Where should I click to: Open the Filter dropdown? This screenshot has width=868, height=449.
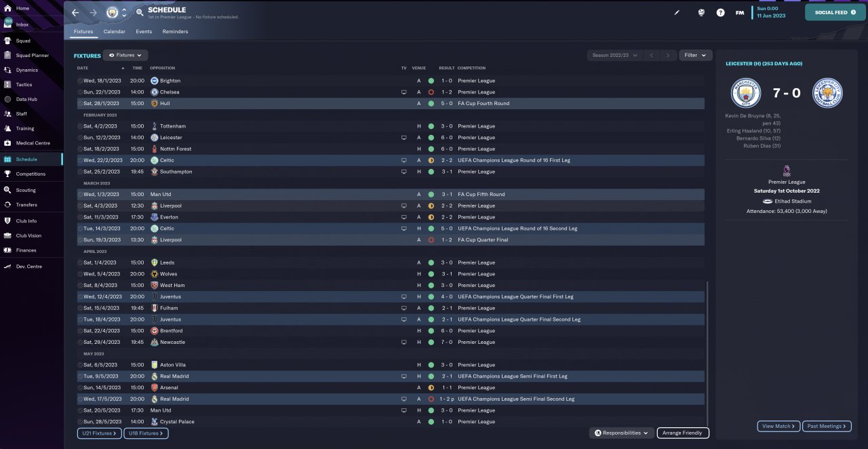coord(695,56)
